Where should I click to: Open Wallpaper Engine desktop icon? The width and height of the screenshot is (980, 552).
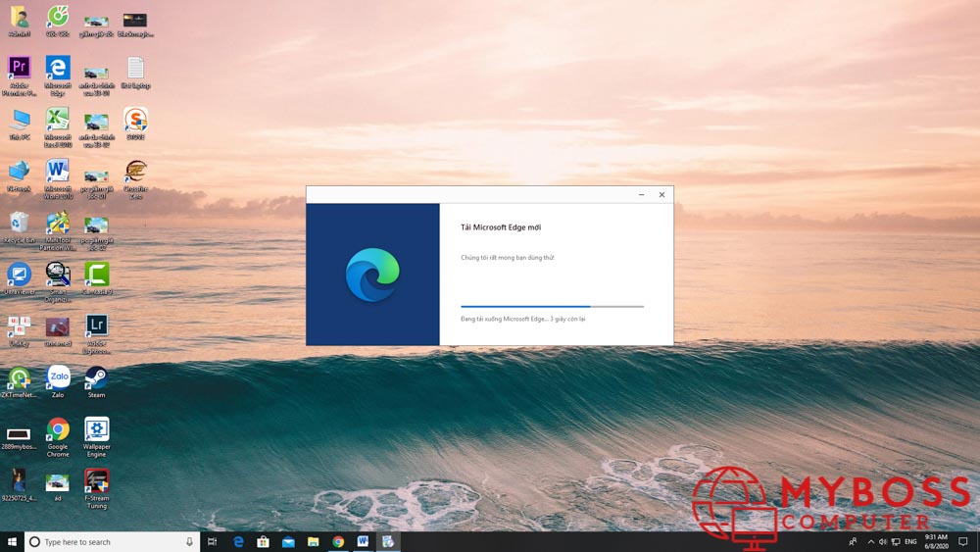coord(96,429)
